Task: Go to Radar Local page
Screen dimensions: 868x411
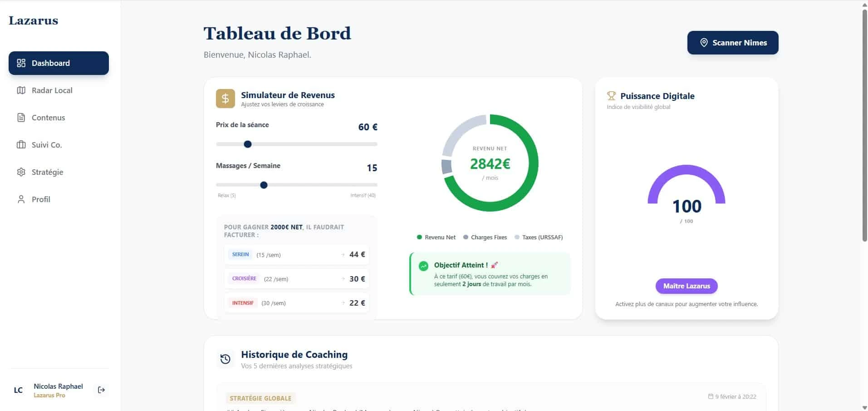Action: click(59, 90)
